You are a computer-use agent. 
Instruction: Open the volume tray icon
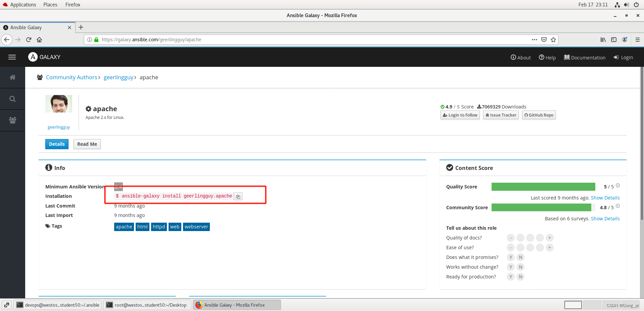(x=627, y=5)
